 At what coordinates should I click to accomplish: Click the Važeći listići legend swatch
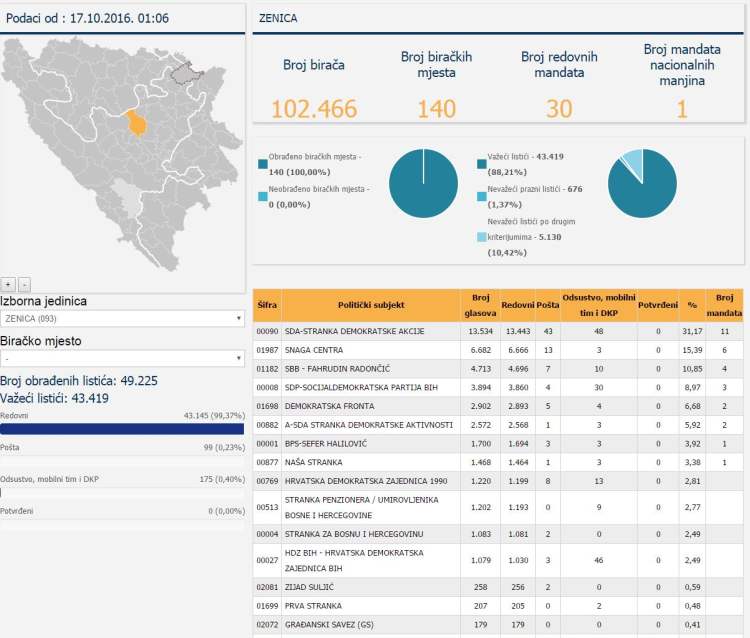482,162
